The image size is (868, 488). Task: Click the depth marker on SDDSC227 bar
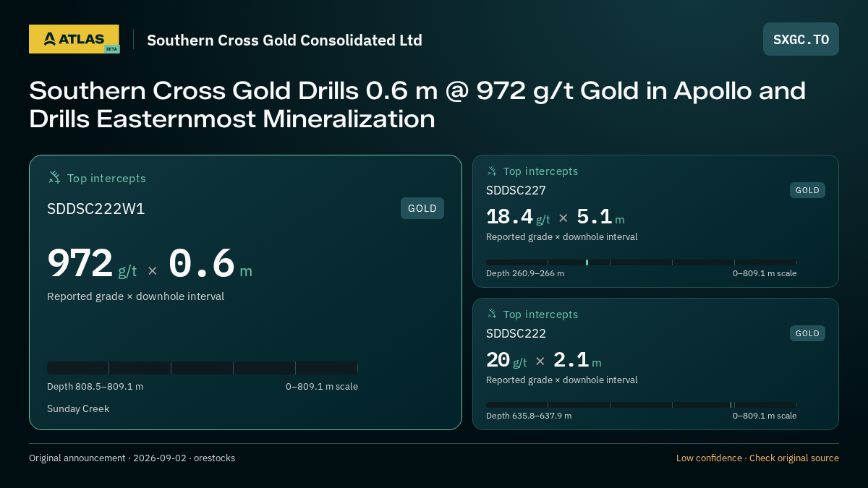click(587, 262)
